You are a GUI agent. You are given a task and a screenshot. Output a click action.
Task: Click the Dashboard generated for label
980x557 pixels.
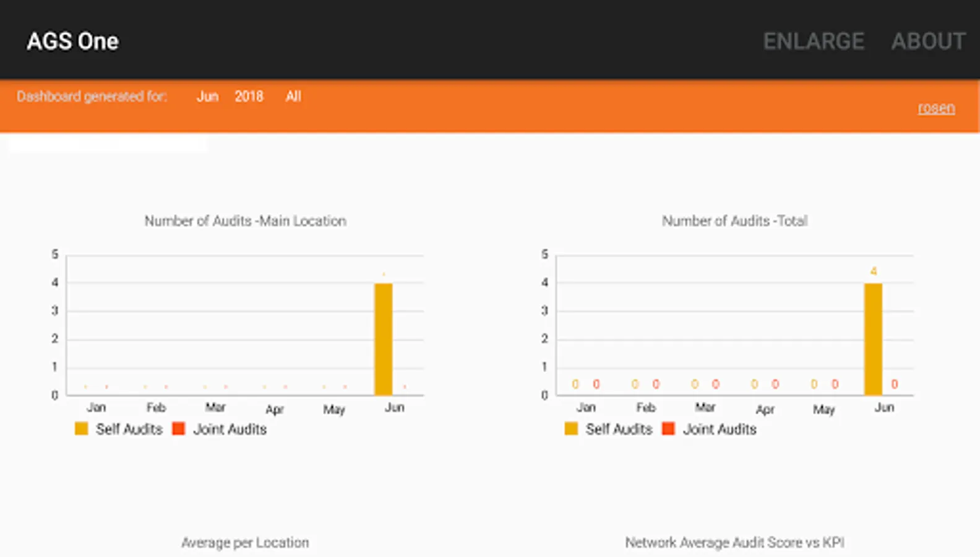pos(92,97)
